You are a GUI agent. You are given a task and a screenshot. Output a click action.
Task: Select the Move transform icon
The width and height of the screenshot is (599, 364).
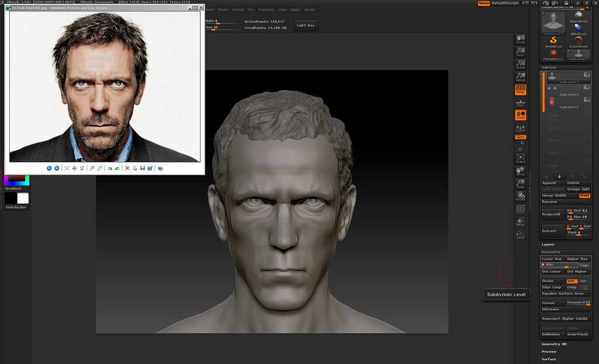[520, 171]
